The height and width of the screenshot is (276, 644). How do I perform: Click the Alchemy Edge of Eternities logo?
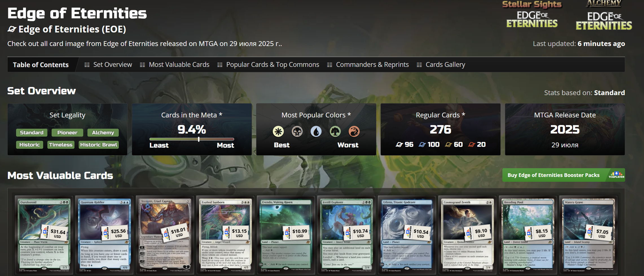click(604, 15)
